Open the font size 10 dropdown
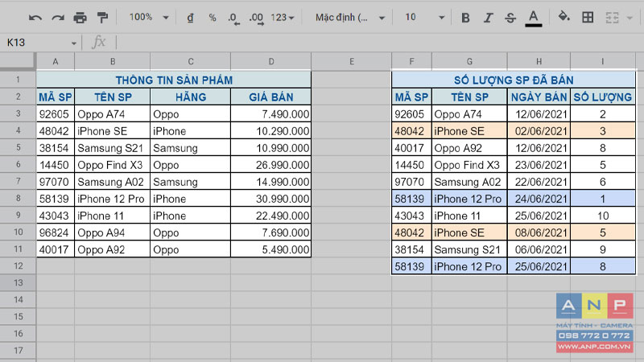 point(424,17)
